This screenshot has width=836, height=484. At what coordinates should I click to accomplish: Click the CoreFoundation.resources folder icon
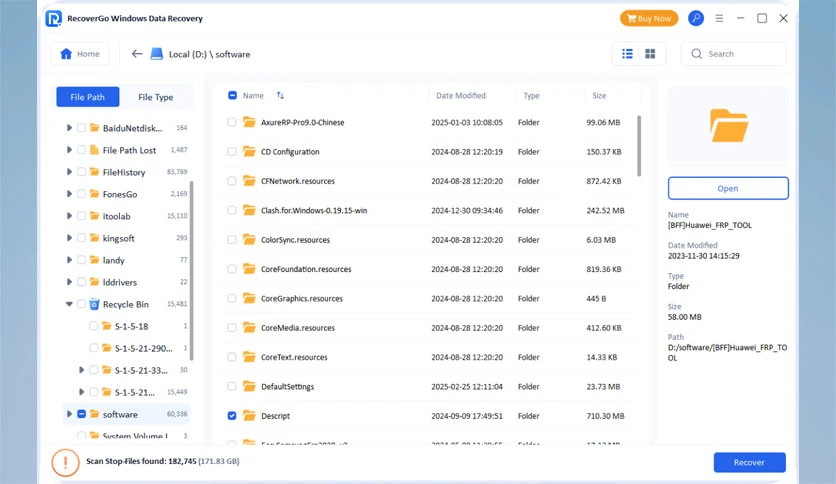tap(249, 269)
